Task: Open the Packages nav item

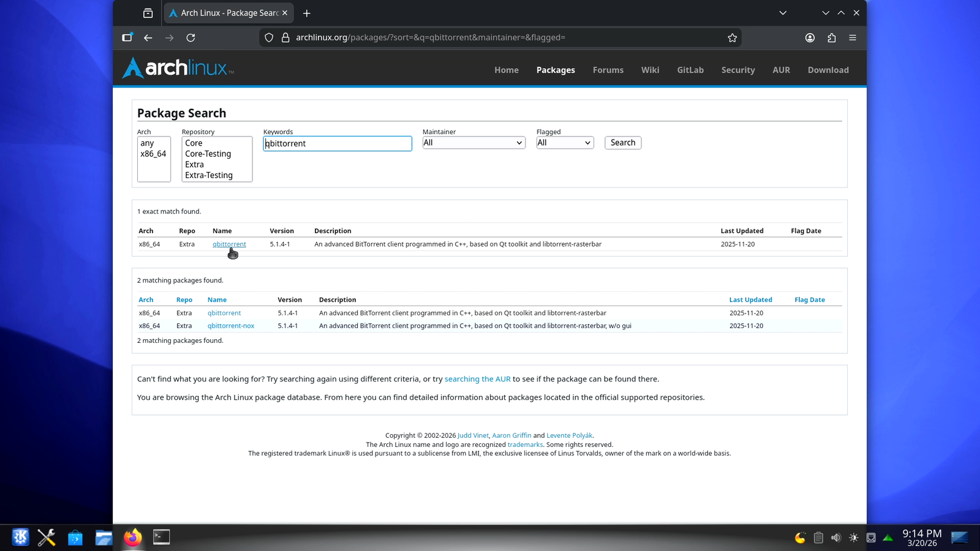Action: click(556, 70)
